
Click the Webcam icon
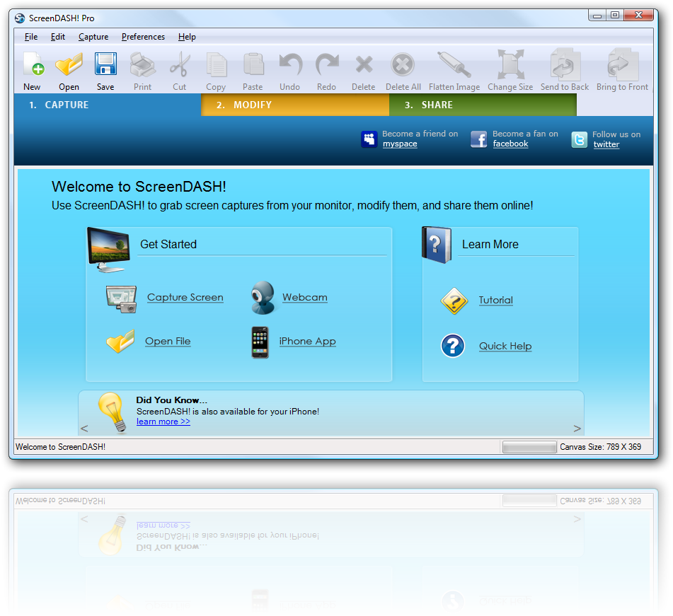(x=263, y=298)
